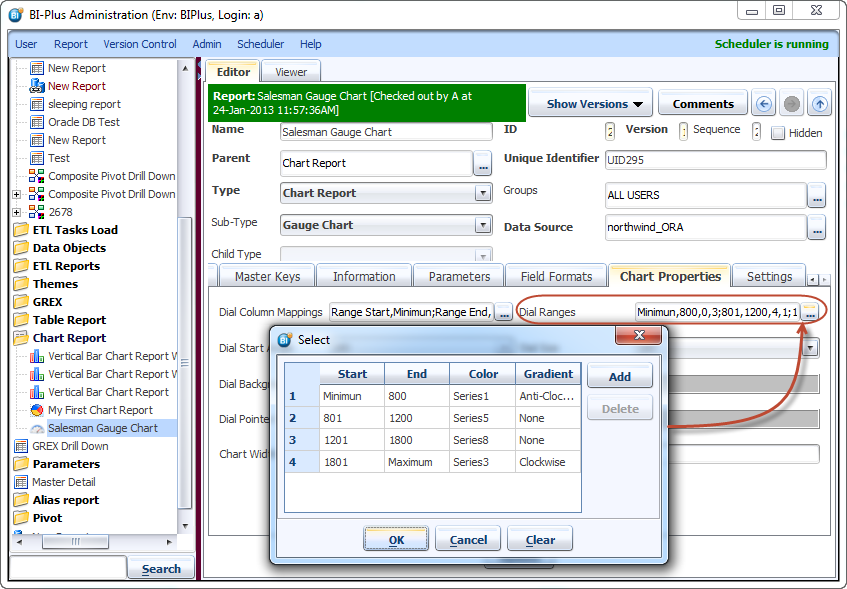Viewport: 847px width, 589px height.
Task: Open the Salesman Gauge Chart report
Action: coord(102,428)
